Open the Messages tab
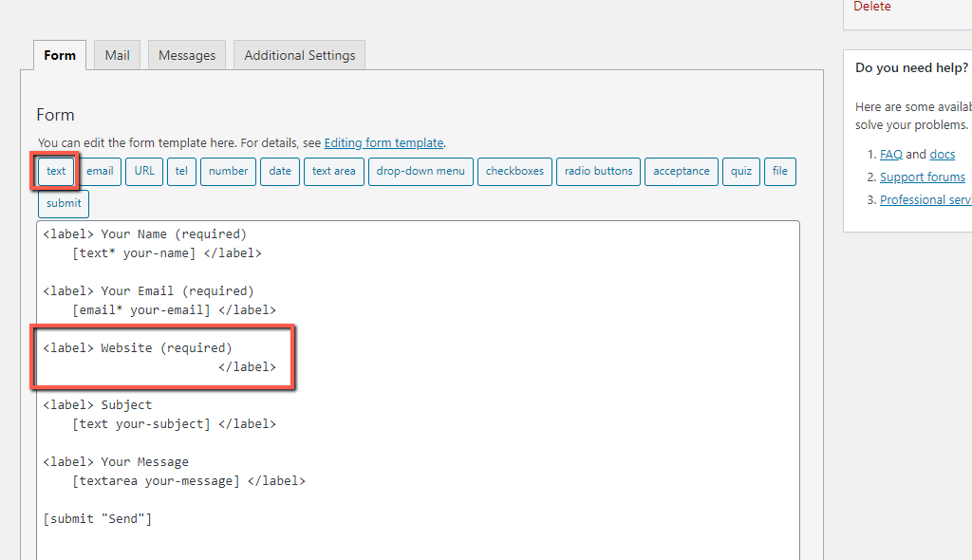This screenshot has height=560, width=972. [187, 55]
